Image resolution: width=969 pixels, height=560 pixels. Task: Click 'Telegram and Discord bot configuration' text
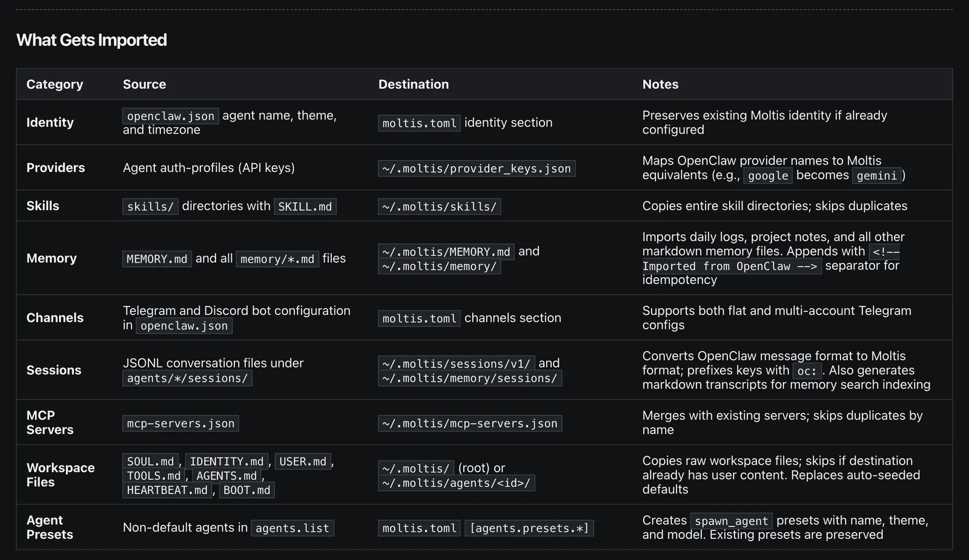tap(237, 311)
